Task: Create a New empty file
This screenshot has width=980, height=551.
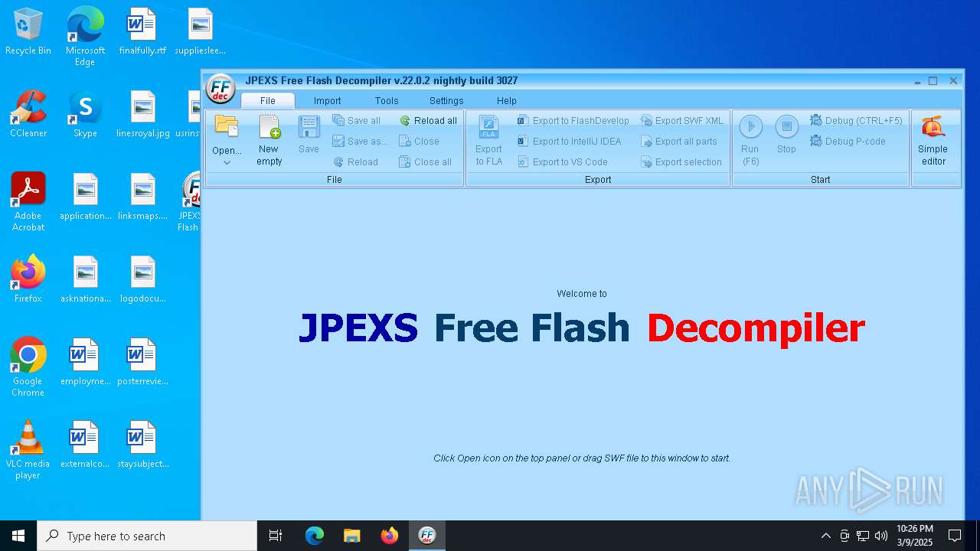Action: [x=269, y=141]
